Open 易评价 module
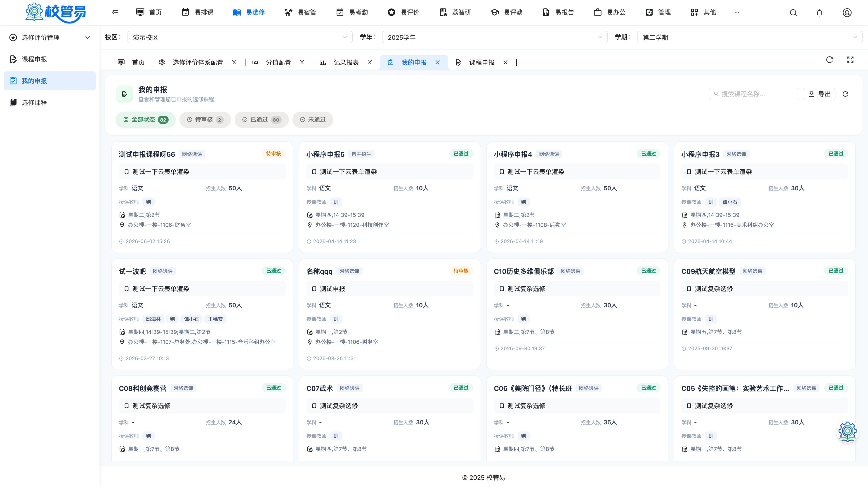The height and width of the screenshot is (488, 868). coord(403,12)
